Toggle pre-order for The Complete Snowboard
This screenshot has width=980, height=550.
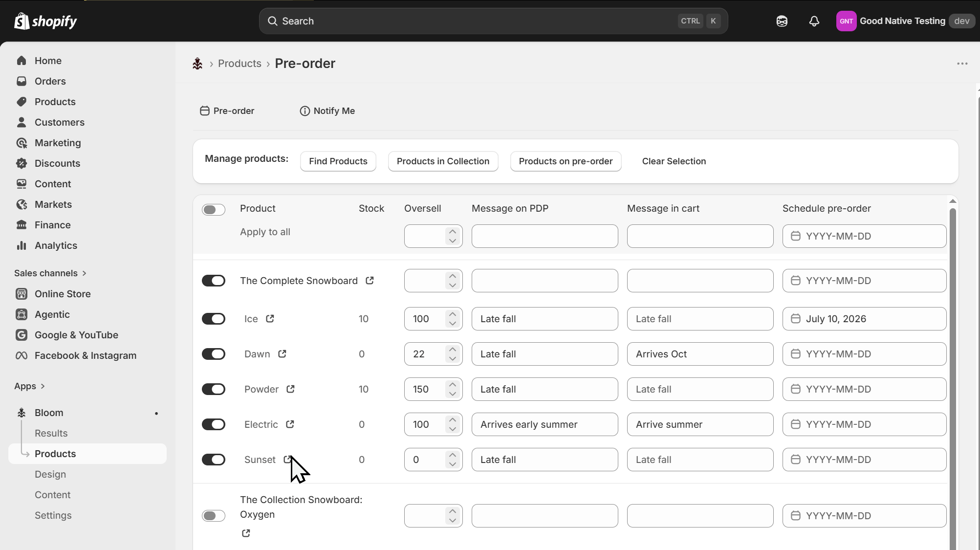(214, 281)
